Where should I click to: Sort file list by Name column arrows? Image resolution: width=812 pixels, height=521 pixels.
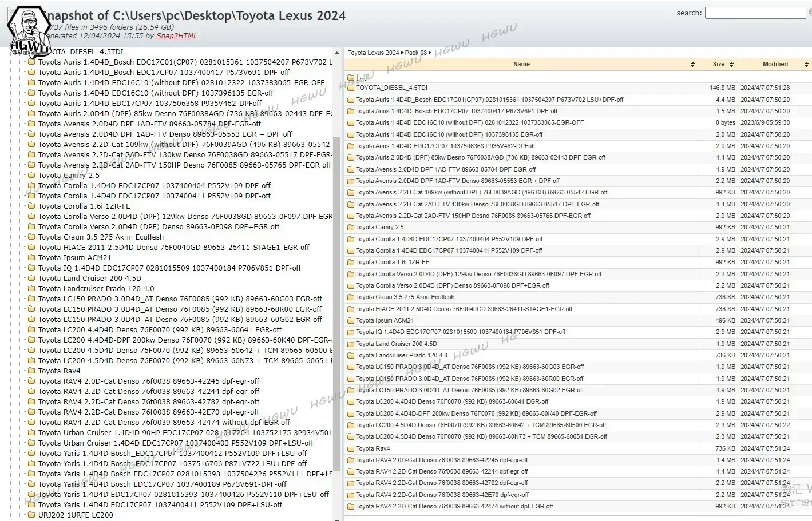pos(692,65)
